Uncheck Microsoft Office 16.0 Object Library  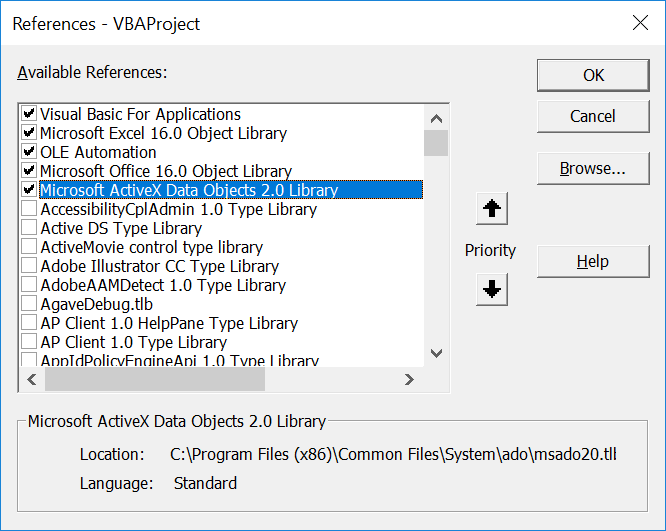click(28, 171)
